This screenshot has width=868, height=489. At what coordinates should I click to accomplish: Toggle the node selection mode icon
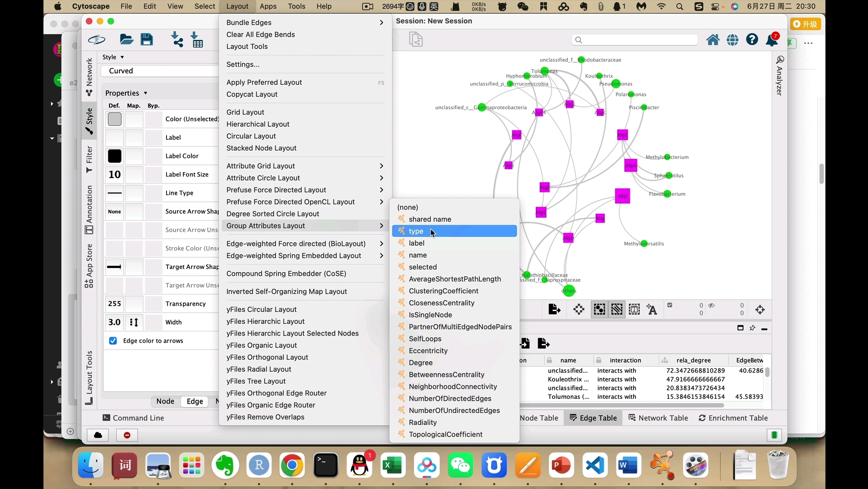coord(599,310)
